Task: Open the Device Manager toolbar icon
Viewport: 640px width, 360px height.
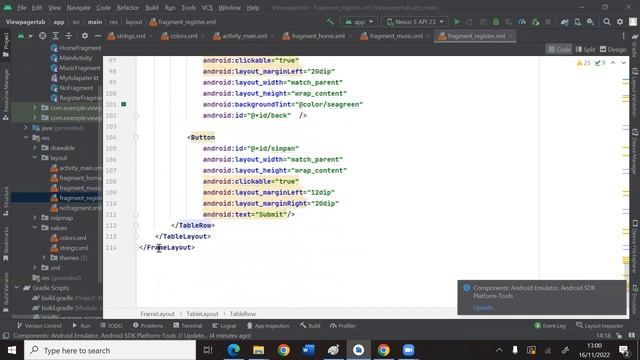Action: 578,22
